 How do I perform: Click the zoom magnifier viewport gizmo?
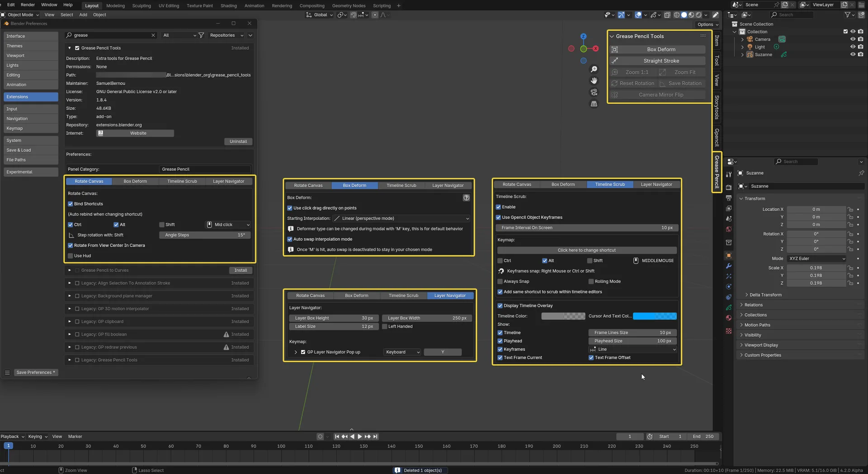[x=594, y=69]
